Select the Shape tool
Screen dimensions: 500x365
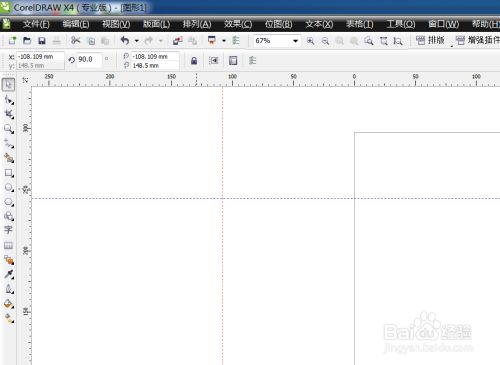coord(9,100)
